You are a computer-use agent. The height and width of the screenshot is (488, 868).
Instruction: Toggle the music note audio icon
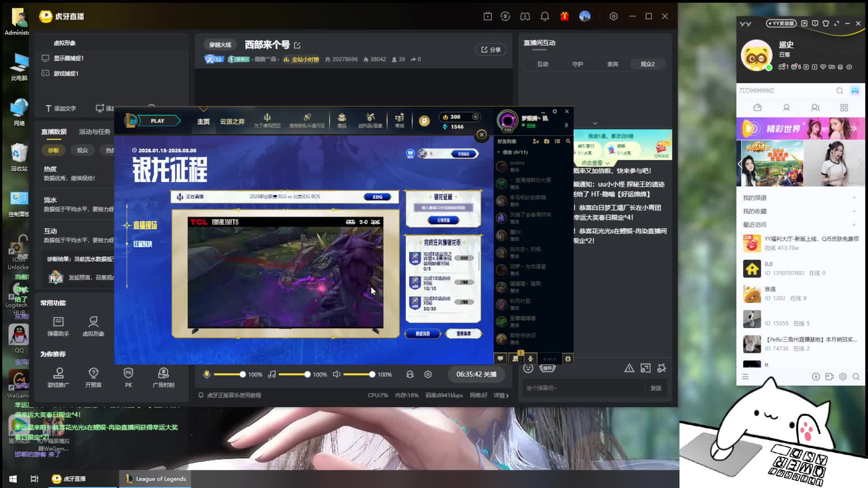pos(272,374)
